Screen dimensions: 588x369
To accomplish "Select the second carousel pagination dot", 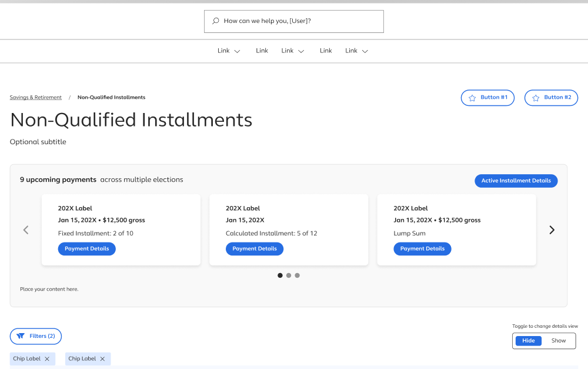I will (289, 275).
